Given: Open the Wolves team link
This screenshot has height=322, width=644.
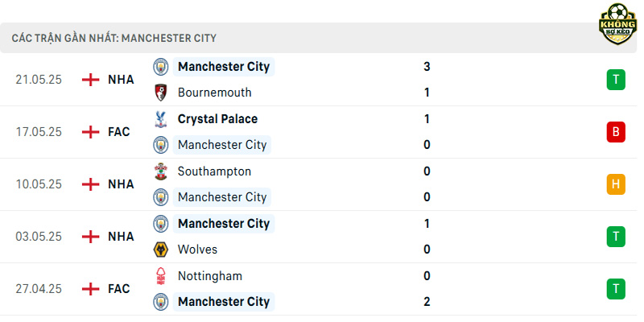Looking at the screenshot, I should click(197, 250).
